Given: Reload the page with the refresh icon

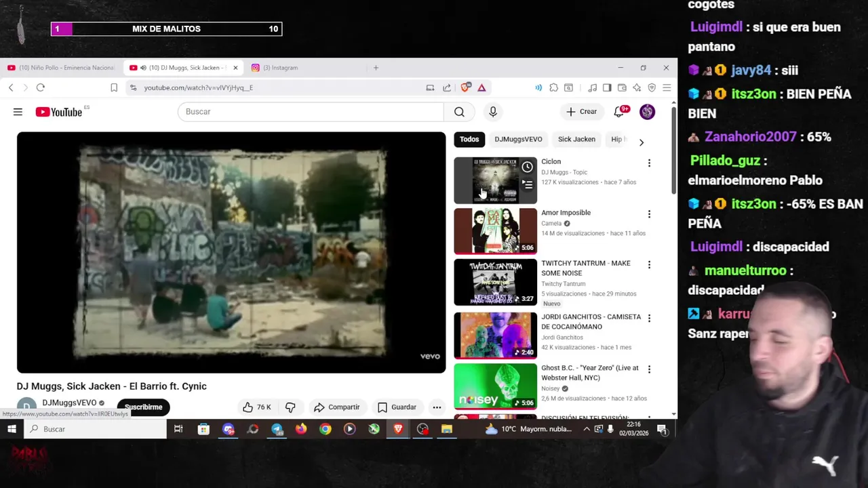Looking at the screenshot, I should [x=41, y=87].
